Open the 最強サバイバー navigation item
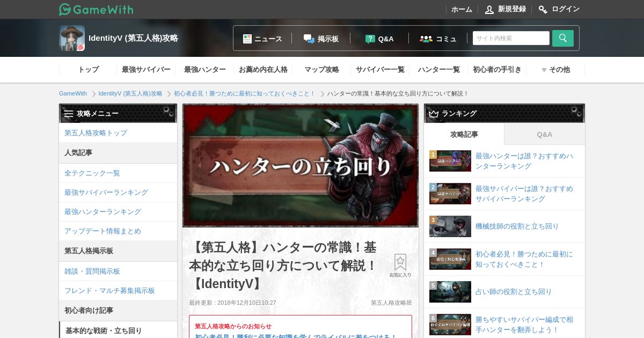The width and height of the screenshot is (644, 338). coord(146,70)
